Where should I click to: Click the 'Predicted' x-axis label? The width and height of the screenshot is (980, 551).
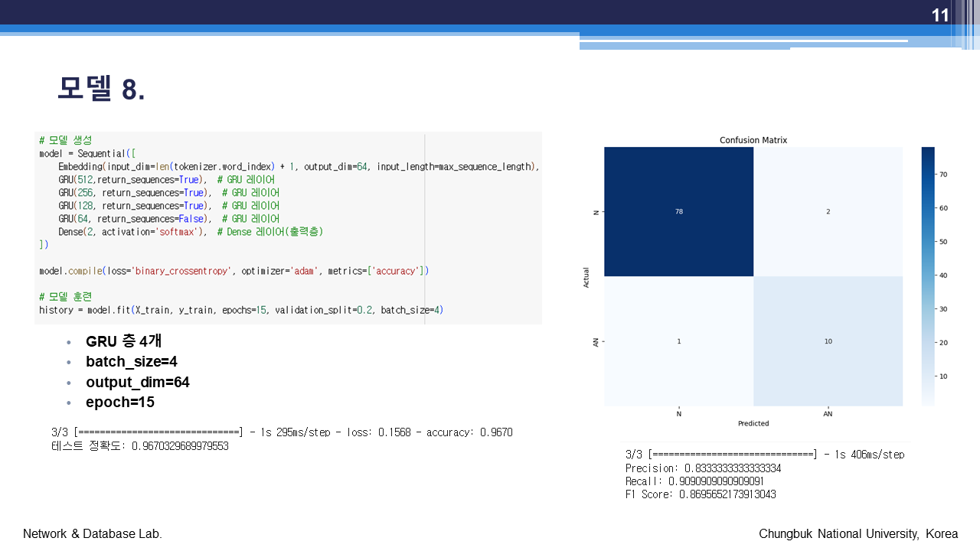coord(753,423)
